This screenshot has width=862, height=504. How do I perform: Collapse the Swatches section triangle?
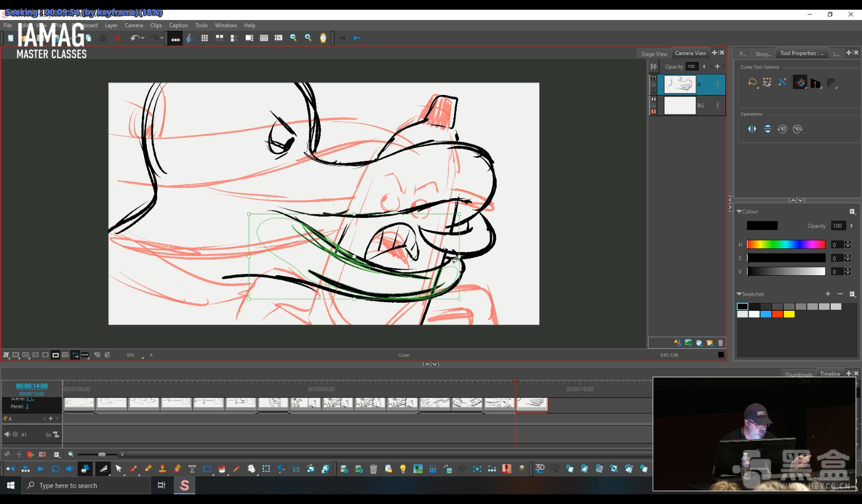click(739, 294)
